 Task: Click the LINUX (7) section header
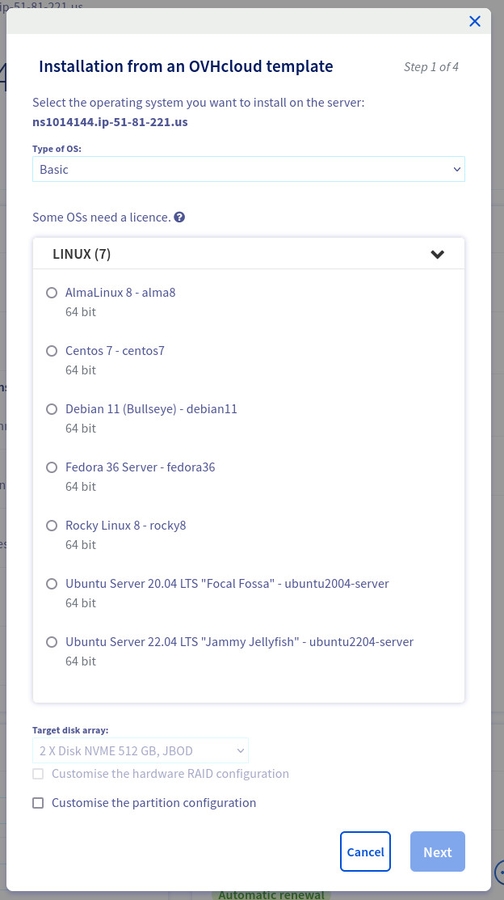point(249,254)
